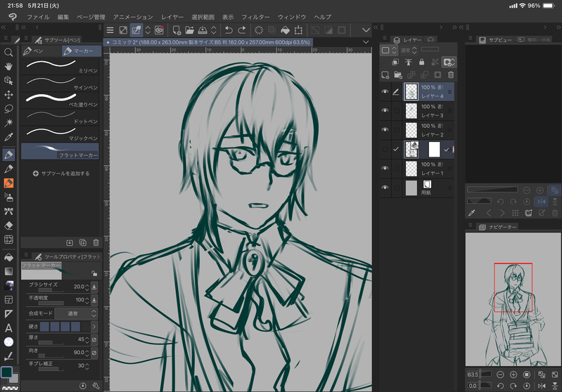The width and height of the screenshot is (562, 392).
Task: Click the Undo arrow in command bar
Action: click(x=229, y=30)
